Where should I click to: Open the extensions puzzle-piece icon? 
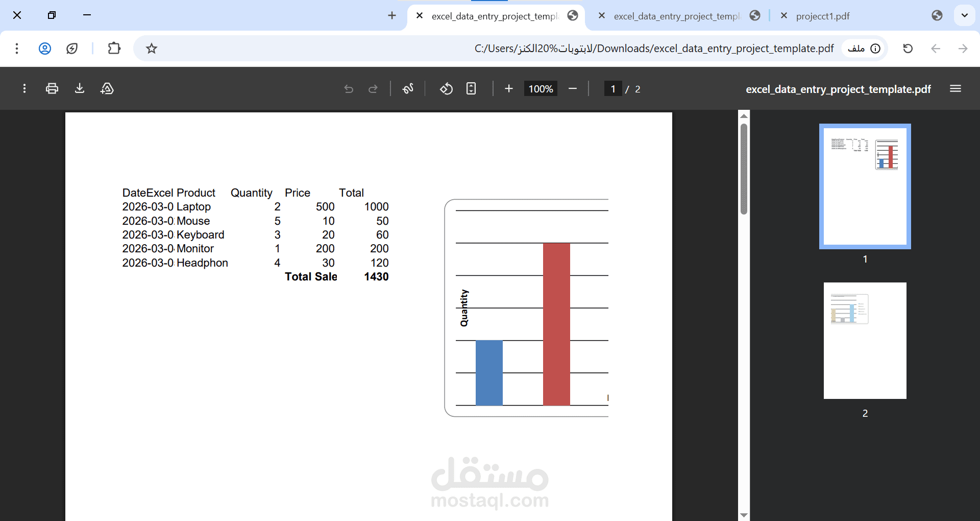pyautogui.click(x=114, y=49)
